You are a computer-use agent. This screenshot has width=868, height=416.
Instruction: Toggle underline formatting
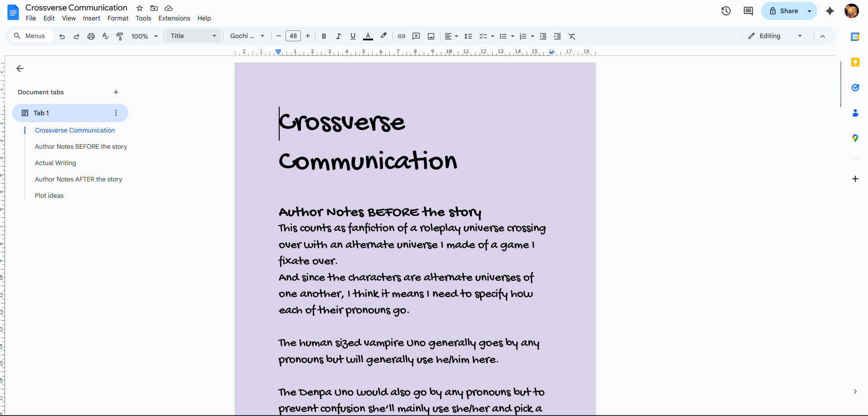point(353,36)
